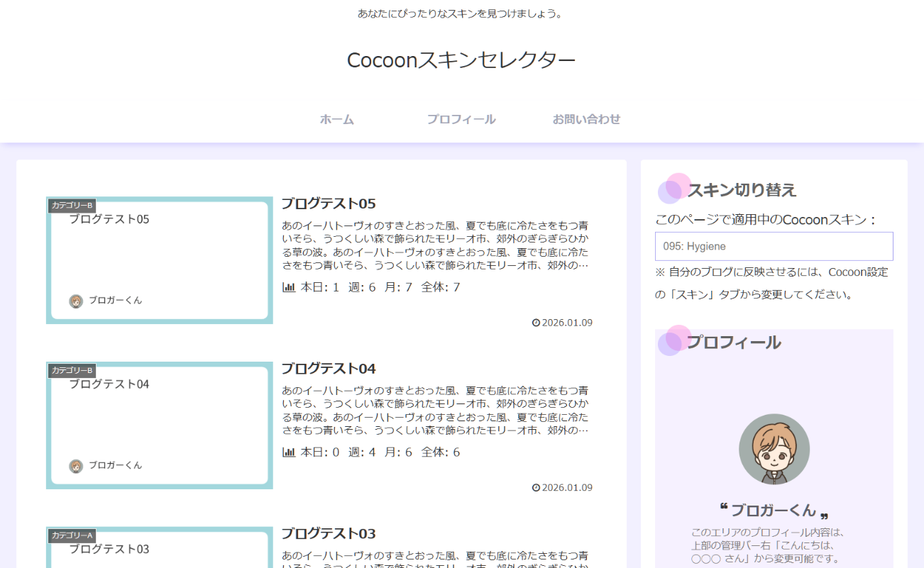
Task: Click the bar chart icon in ブログテスト04 stats
Action: coord(289,452)
